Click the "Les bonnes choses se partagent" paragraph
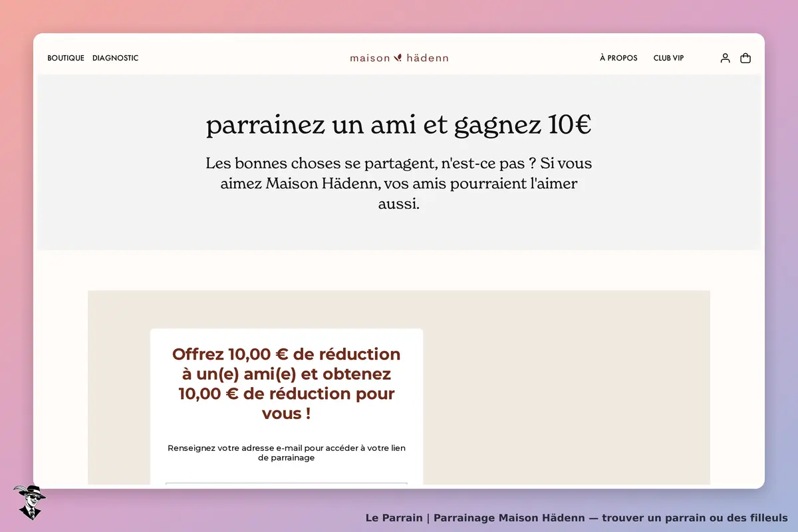The width and height of the screenshot is (798, 532). (399, 184)
